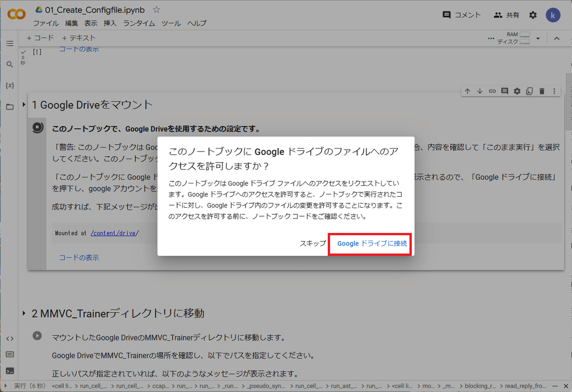This screenshot has height=392, width=572.
Task: Rename notebook title 01_Create_Configfile.ipynb
Action: point(95,10)
